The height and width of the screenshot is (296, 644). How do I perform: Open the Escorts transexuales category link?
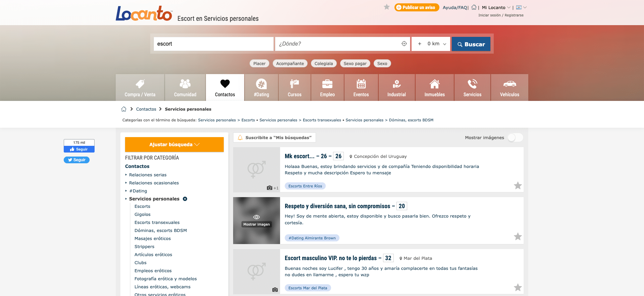(x=157, y=222)
